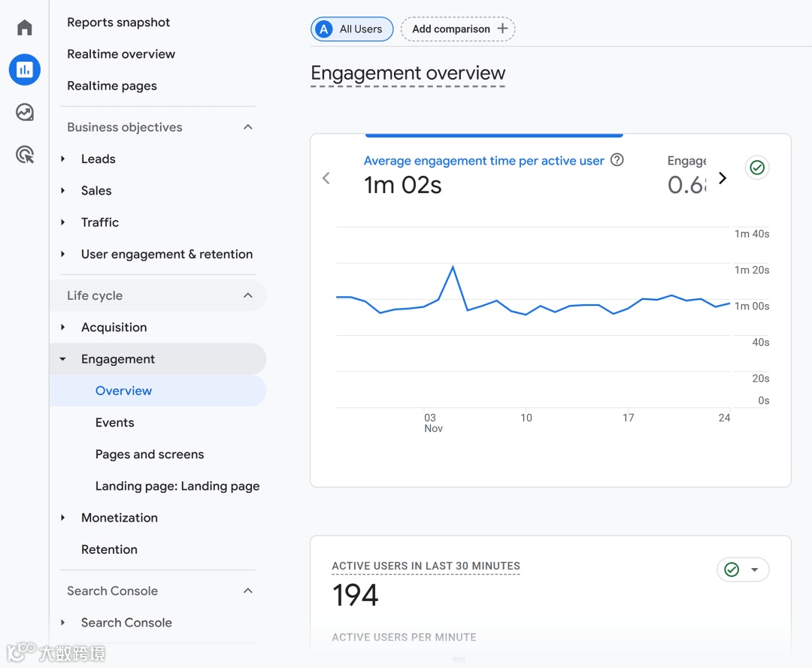Open the Realtime overview link
812x668 pixels.
121,54
